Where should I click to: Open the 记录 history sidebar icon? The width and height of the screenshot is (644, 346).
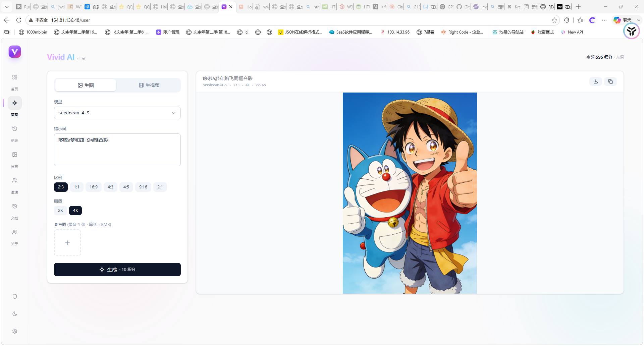15,129
